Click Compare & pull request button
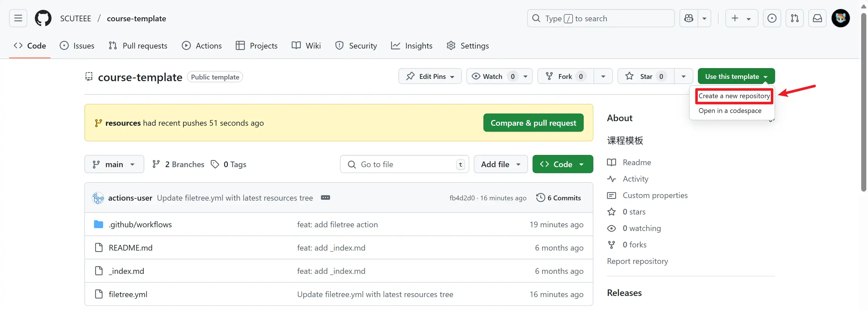 click(x=533, y=123)
